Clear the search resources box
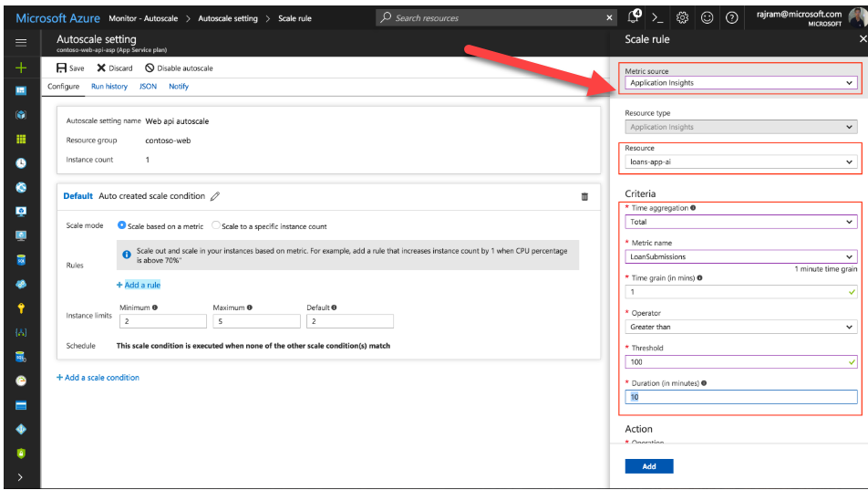Viewport: 868px width, 490px height. click(x=609, y=17)
